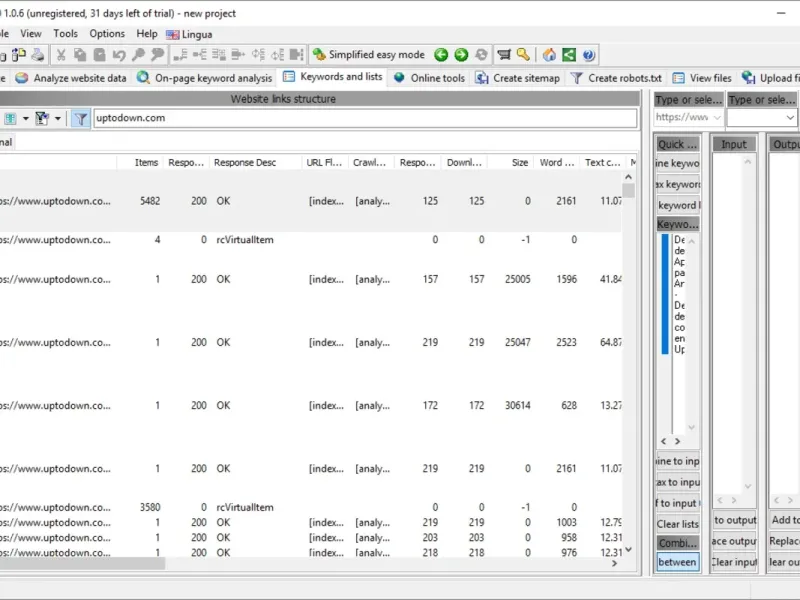800x600 pixels.
Task: Open dropdown arrow beside the filter options icon
Action: (58, 118)
